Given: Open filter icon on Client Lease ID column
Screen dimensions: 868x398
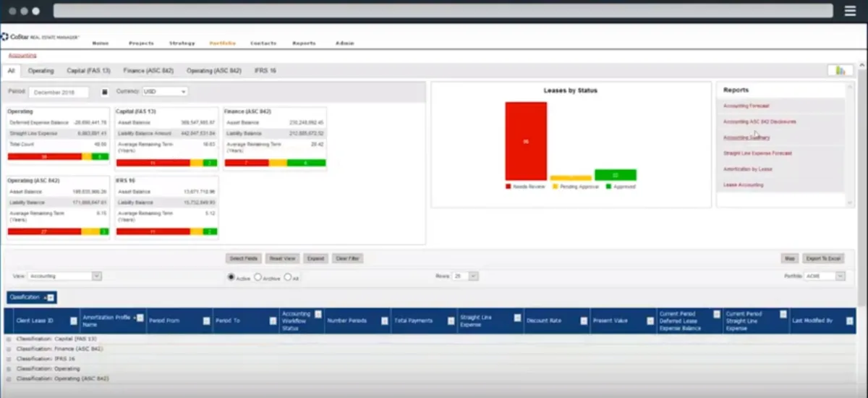Looking at the screenshot, I should [x=74, y=321].
